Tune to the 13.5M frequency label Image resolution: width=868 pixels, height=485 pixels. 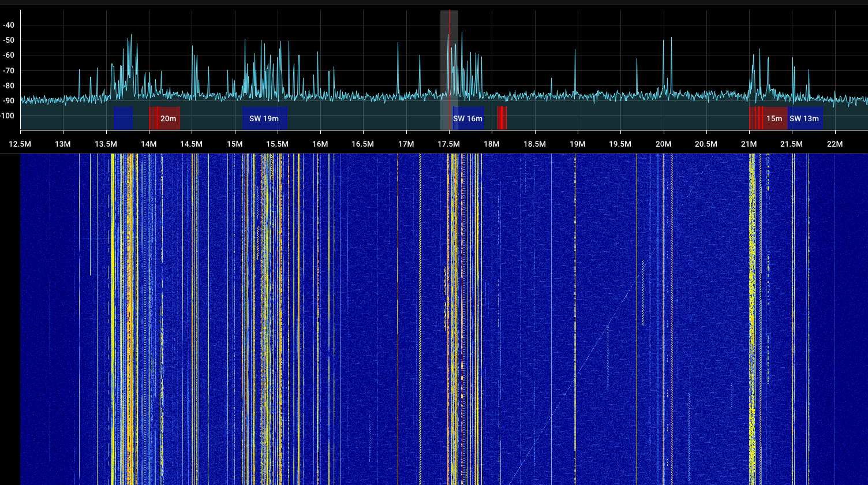106,144
